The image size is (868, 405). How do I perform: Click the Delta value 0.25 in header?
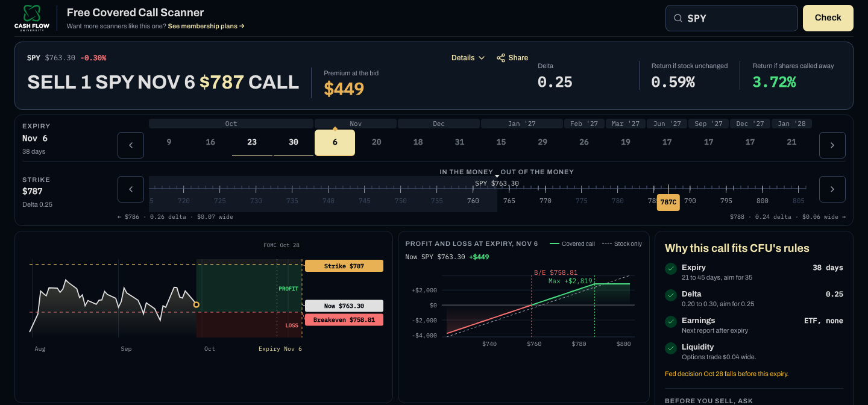[555, 82]
